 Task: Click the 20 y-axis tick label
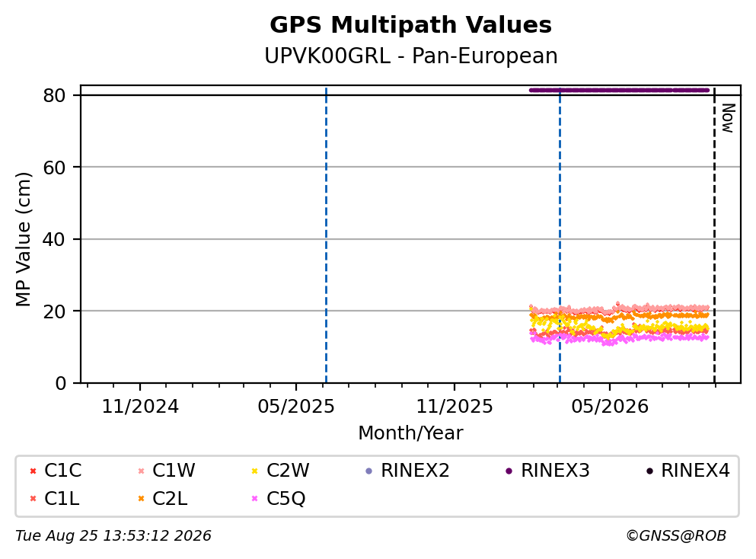point(54,311)
